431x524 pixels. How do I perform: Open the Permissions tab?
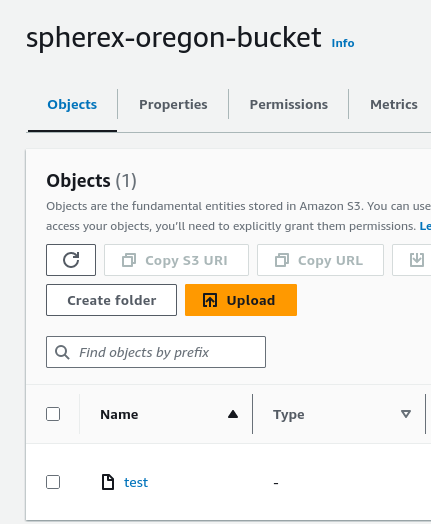[x=289, y=104]
